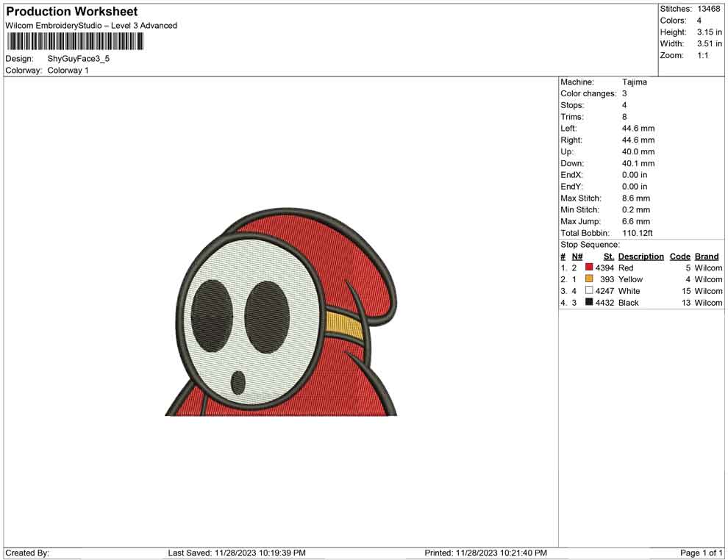Pick the white thread color swatch

coord(589,291)
